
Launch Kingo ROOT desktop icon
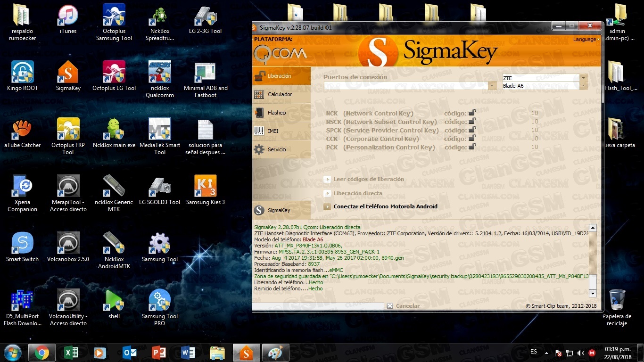point(23,76)
